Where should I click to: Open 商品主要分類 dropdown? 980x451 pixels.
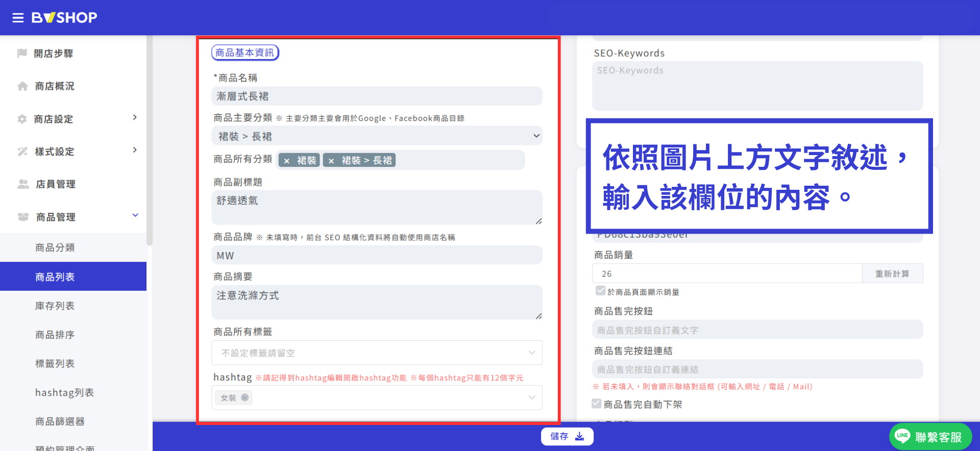click(x=377, y=136)
